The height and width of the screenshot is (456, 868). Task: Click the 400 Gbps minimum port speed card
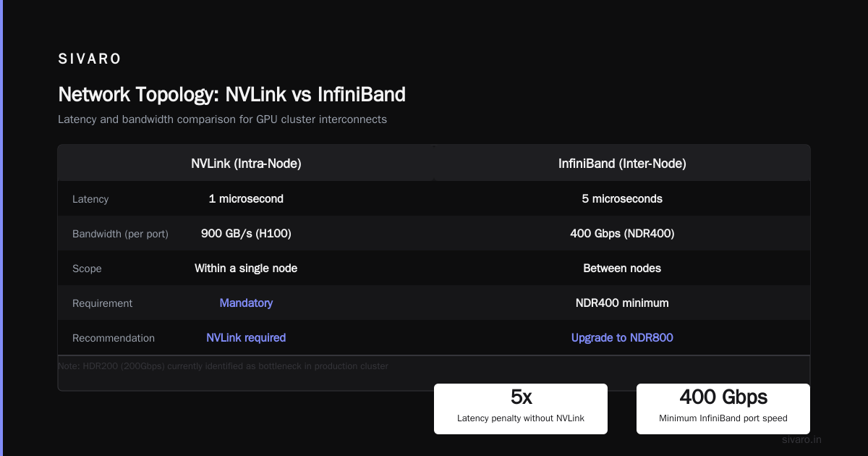click(723, 409)
